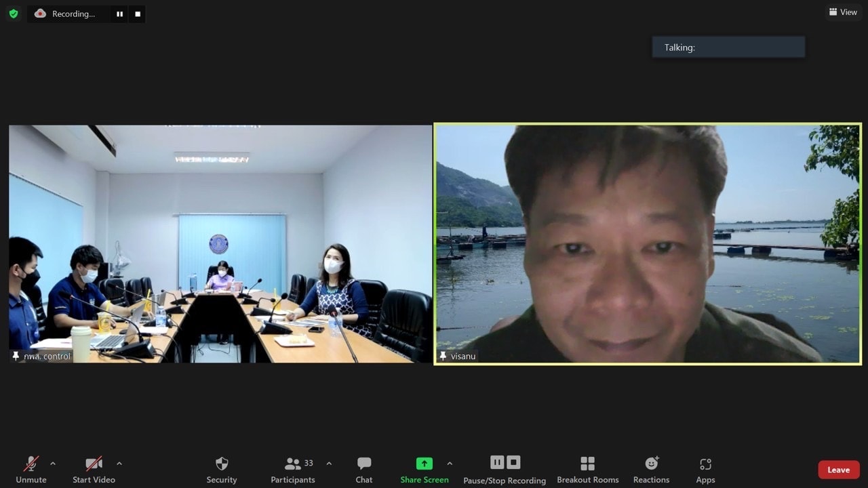Open Breakout Rooms
Viewport: 868px width, 488px height.
(x=587, y=469)
